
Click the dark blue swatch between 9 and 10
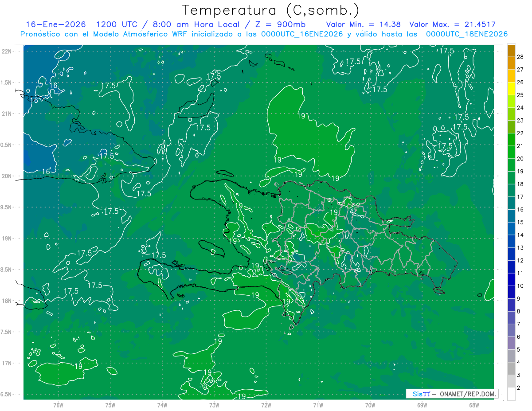(x=511, y=292)
